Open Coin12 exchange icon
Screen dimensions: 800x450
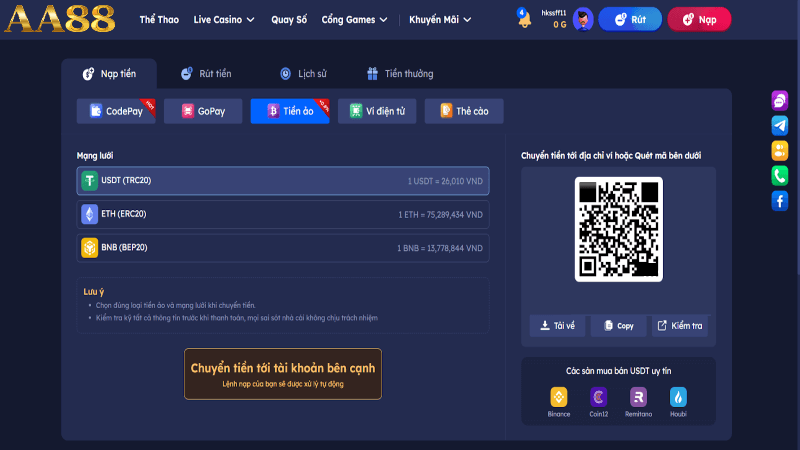pos(598,397)
